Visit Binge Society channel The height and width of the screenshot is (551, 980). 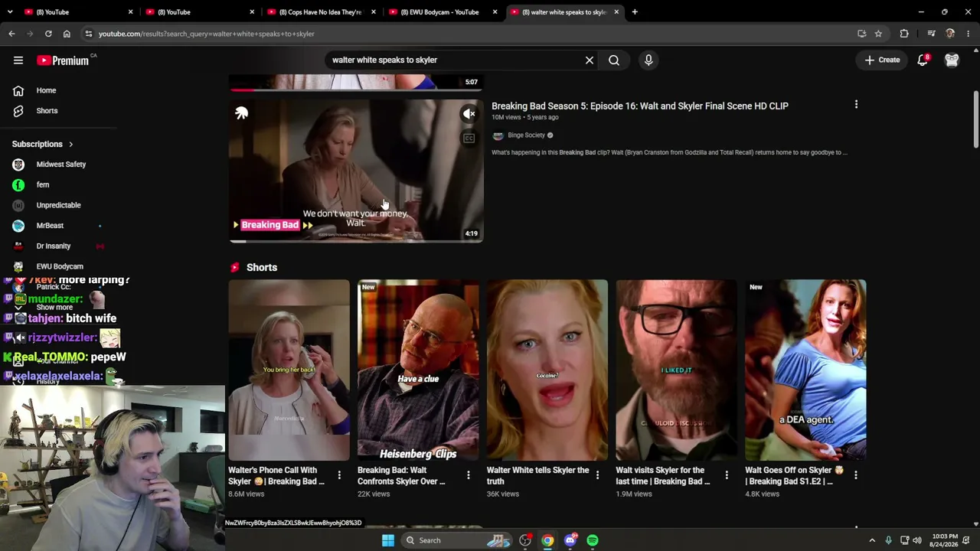(526, 135)
